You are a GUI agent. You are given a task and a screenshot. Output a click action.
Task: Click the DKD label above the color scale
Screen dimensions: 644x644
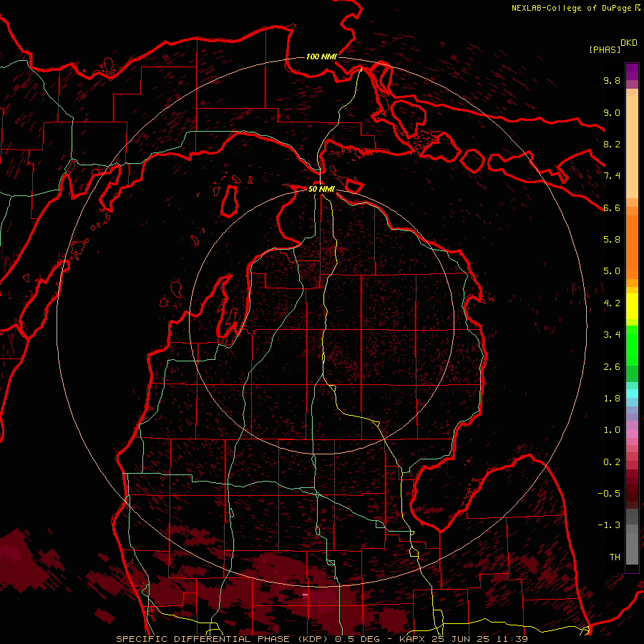pyautogui.click(x=629, y=43)
